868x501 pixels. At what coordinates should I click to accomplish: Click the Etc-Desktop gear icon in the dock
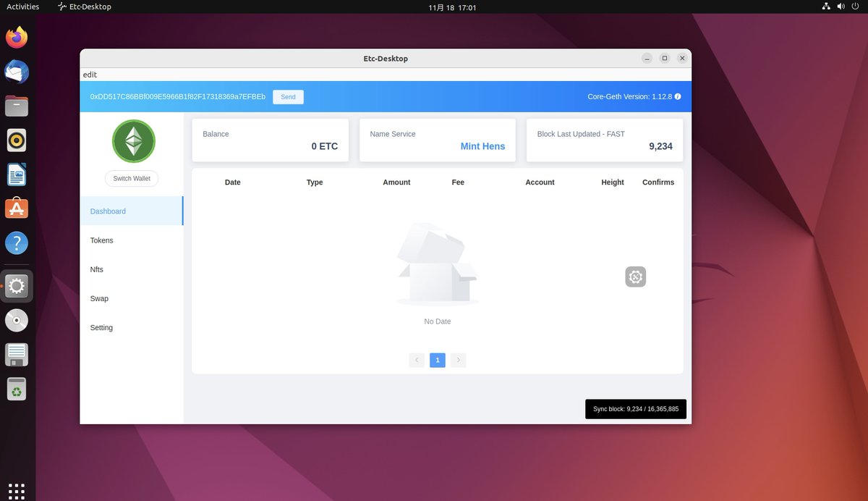17,286
